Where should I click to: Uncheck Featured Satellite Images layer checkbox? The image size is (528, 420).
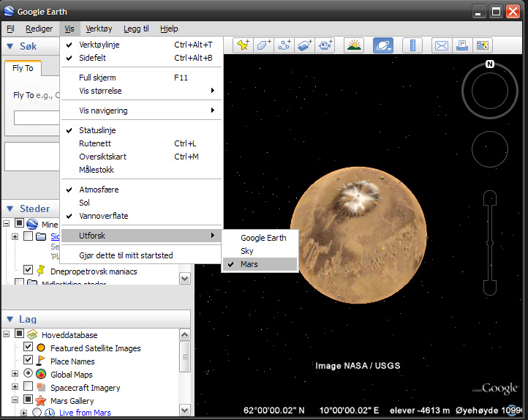click(x=28, y=347)
